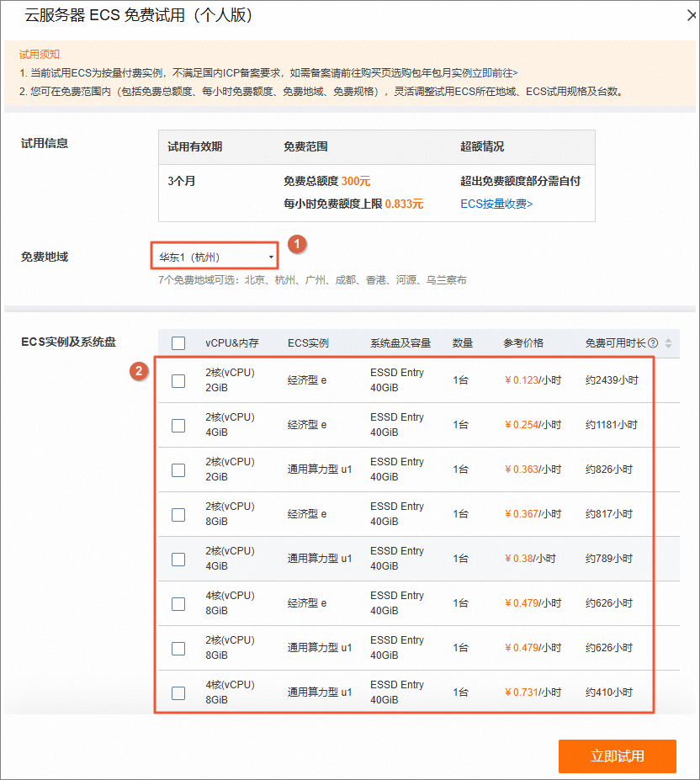Click the 系统盘及容量 column header
Viewport: 700px width, 780px height.
tap(400, 342)
